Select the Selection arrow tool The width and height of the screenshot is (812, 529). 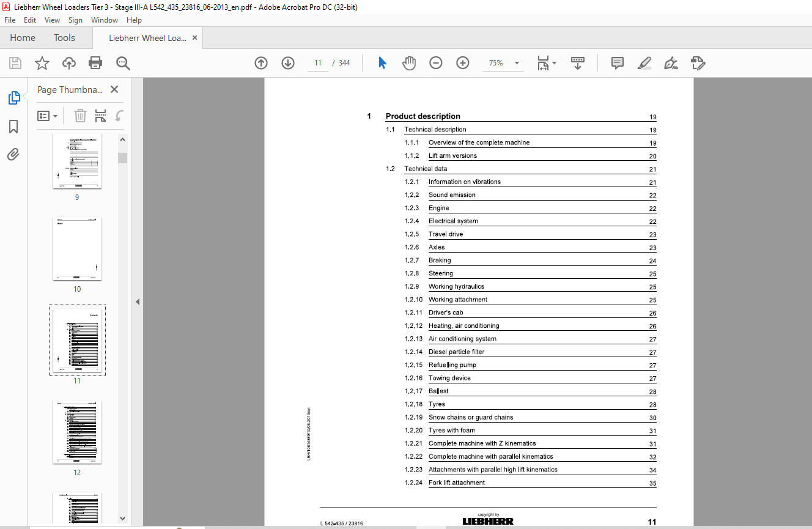(x=383, y=63)
